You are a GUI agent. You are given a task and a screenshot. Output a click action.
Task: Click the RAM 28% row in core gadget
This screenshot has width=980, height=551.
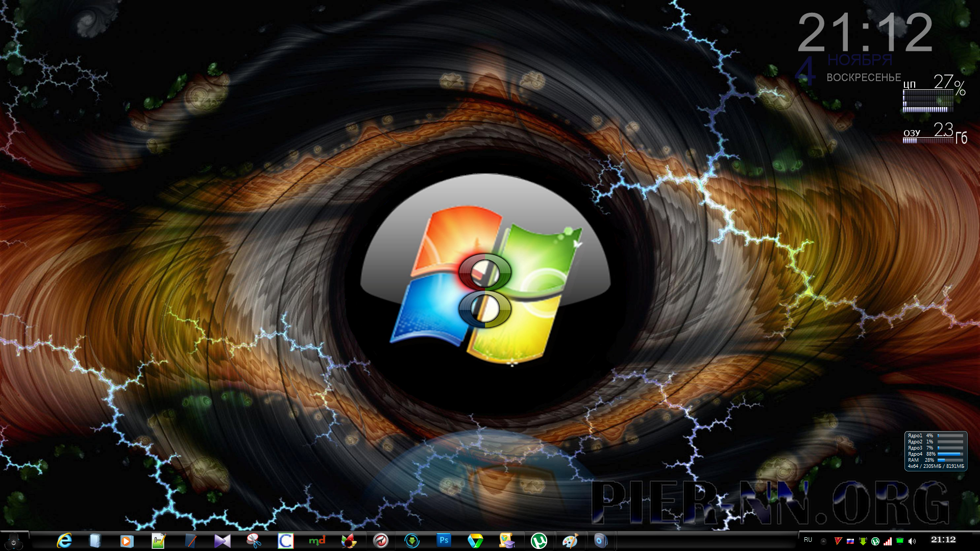pyautogui.click(x=936, y=460)
